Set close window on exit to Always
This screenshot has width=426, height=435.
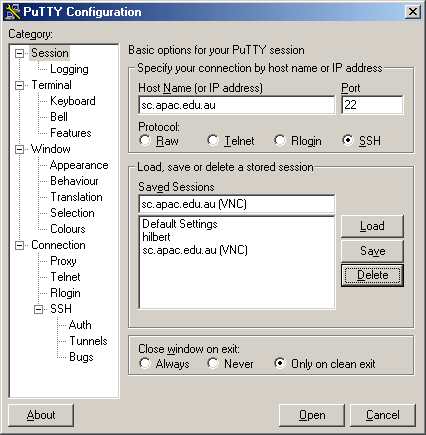(145, 363)
